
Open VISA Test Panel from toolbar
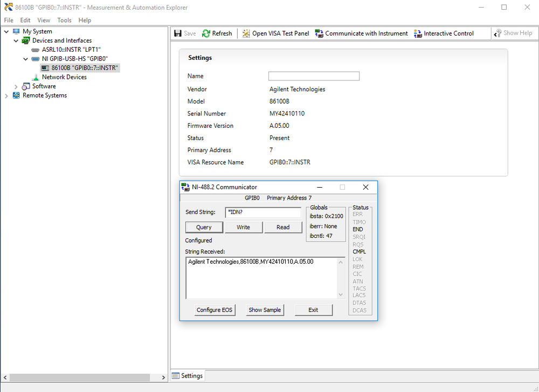(x=246, y=33)
